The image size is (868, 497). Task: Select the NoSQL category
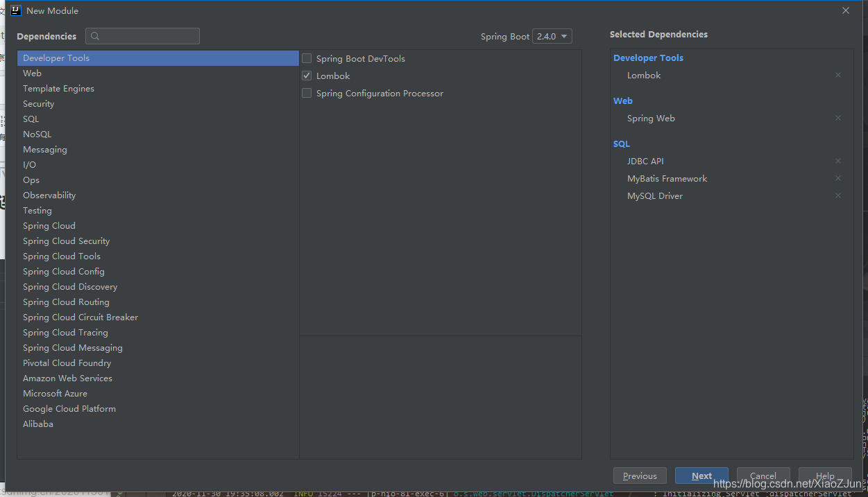tap(158, 134)
